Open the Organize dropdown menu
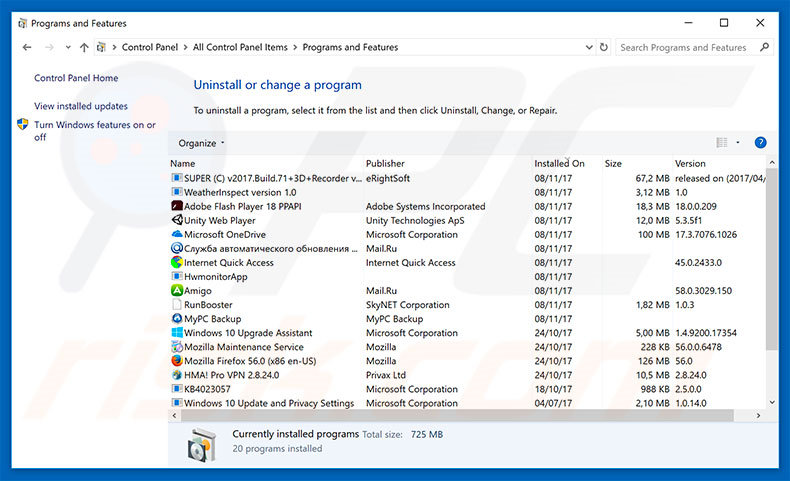Viewport: 790px width, 481px height. [201, 143]
